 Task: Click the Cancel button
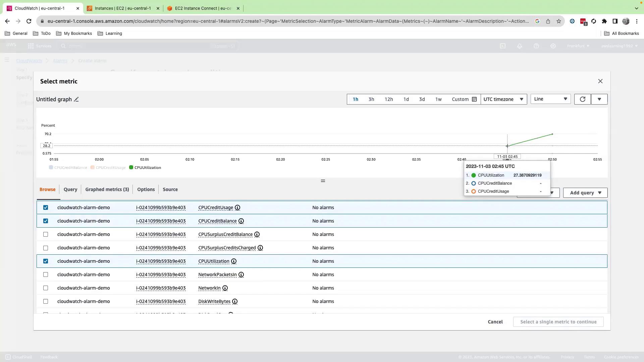click(495, 322)
